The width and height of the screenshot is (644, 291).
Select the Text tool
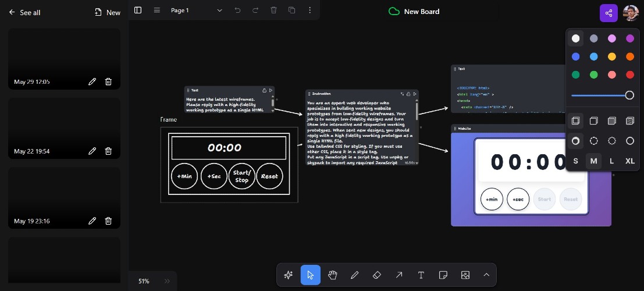[421, 275]
